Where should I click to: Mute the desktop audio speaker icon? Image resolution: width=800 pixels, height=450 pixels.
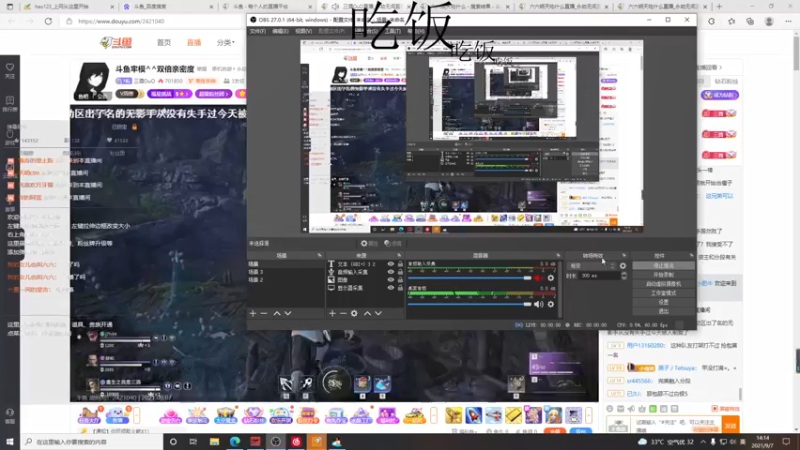539,304
